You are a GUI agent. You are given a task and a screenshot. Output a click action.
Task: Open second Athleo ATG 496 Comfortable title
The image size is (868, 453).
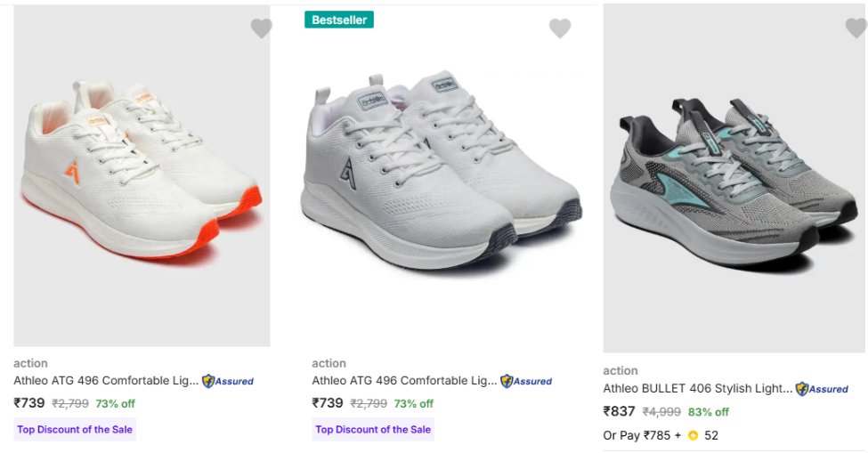pyautogui.click(x=404, y=381)
